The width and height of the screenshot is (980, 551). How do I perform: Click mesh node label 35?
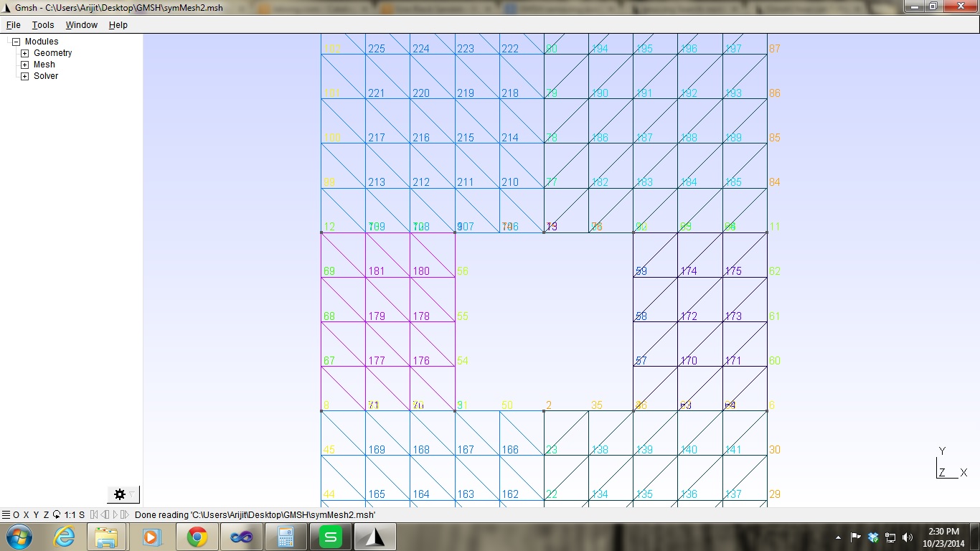pyautogui.click(x=597, y=405)
